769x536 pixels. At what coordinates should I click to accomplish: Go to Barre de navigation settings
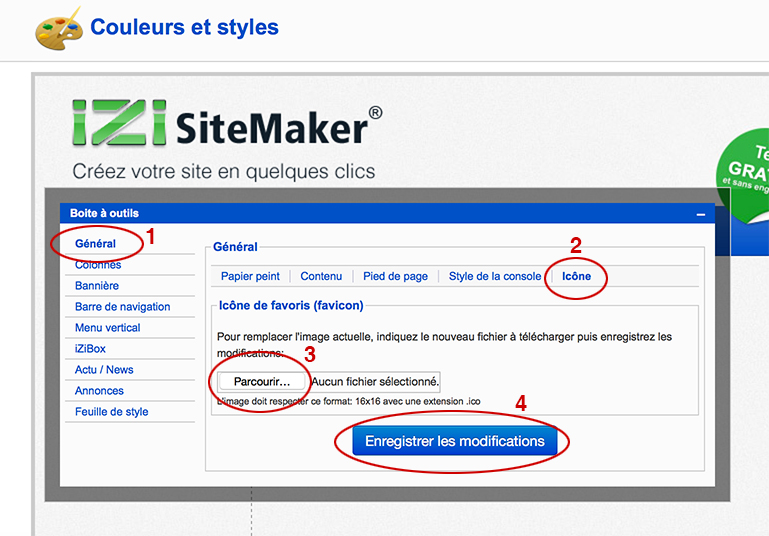123,307
